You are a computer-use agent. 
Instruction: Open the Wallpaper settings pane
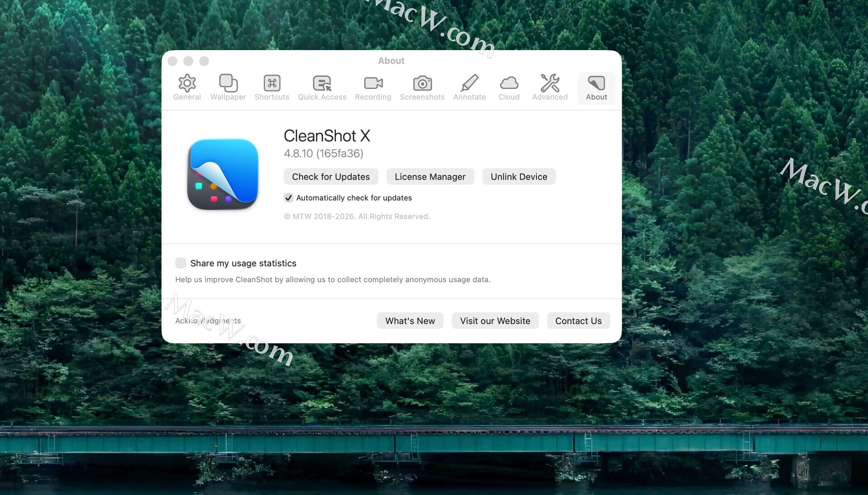coord(228,88)
